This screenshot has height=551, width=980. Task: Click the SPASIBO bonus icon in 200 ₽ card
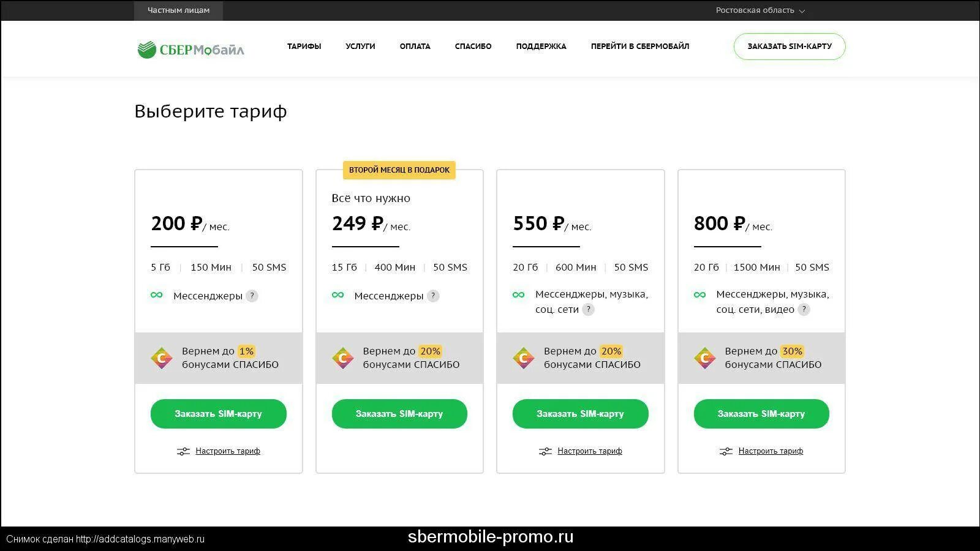point(162,358)
